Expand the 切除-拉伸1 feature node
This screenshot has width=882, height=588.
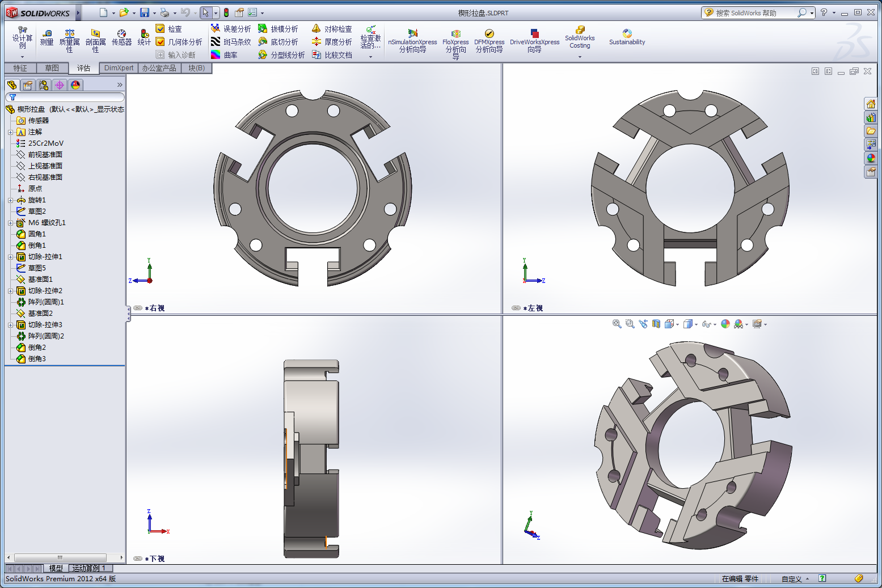point(10,257)
